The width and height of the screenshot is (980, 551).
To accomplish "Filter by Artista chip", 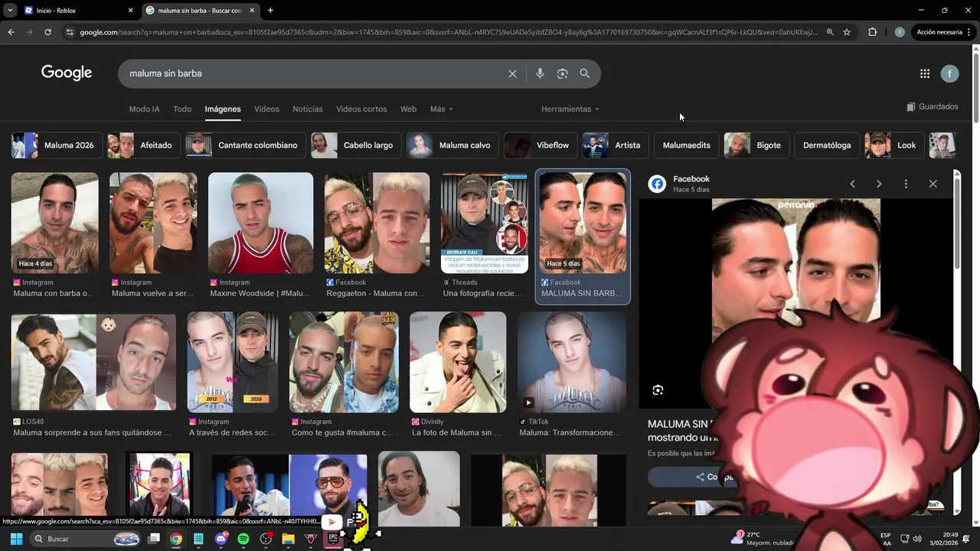I will [x=615, y=145].
